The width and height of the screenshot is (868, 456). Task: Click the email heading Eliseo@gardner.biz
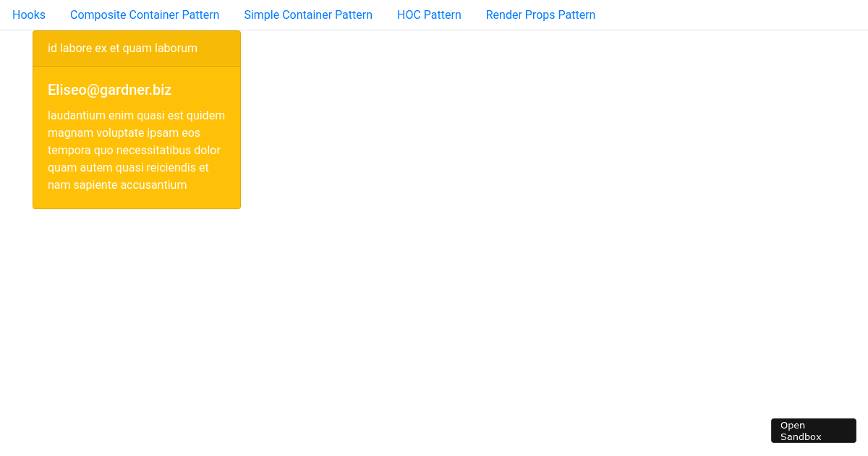[x=109, y=90]
